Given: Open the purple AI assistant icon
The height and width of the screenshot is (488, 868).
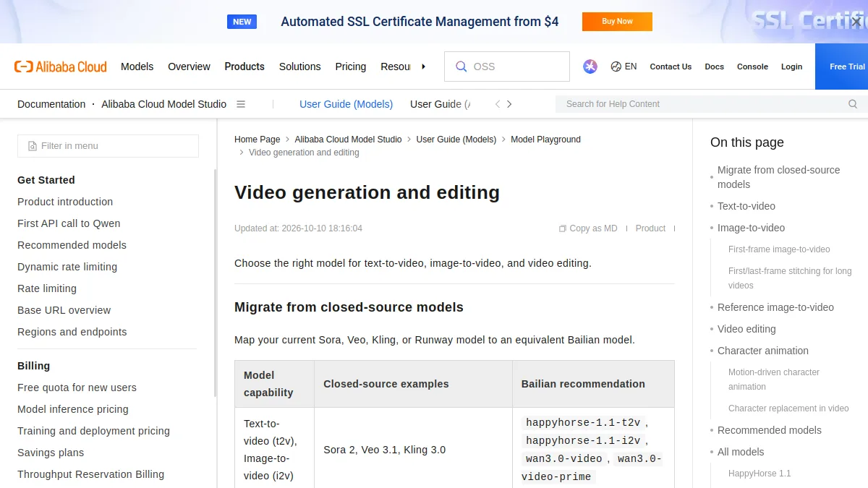Looking at the screenshot, I should 590,67.
